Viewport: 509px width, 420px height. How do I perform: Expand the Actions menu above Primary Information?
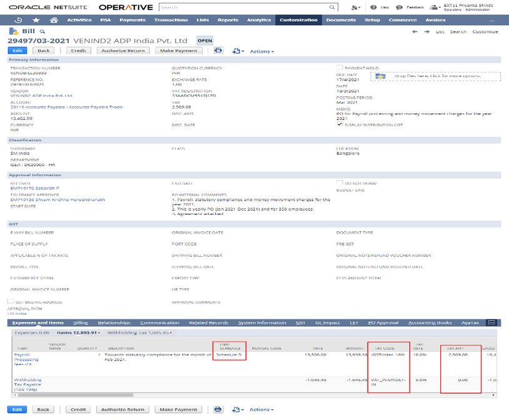pos(261,51)
